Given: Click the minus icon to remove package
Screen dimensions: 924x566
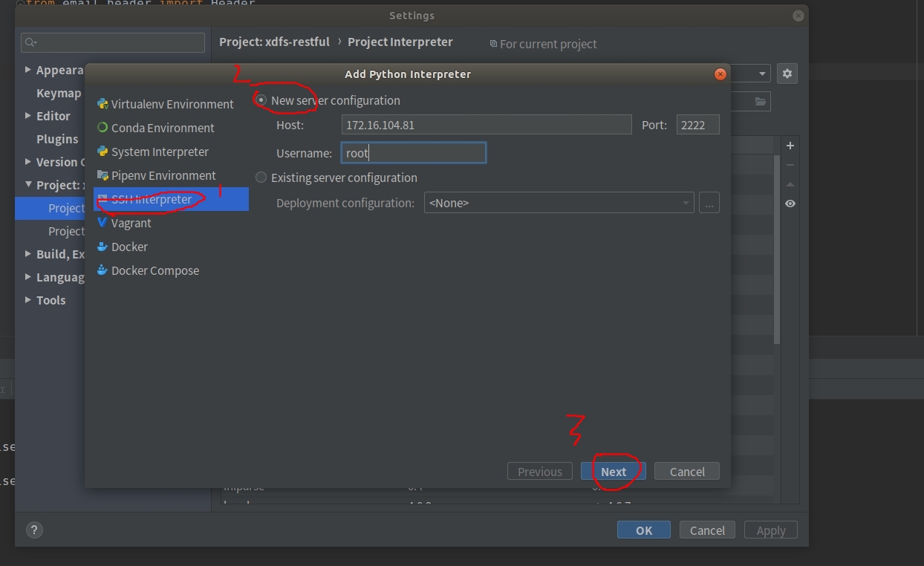Looking at the screenshot, I should pyautogui.click(x=790, y=165).
